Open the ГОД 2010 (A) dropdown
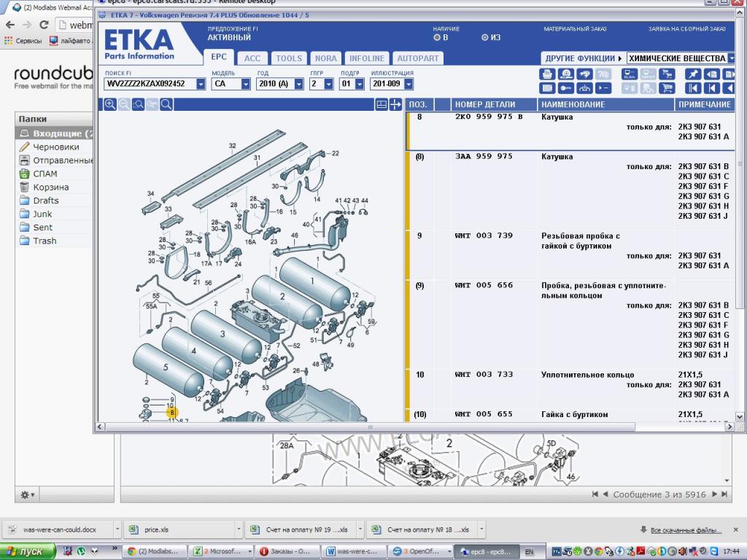The height and width of the screenshot is (560, 747). [x=298, y=84]
